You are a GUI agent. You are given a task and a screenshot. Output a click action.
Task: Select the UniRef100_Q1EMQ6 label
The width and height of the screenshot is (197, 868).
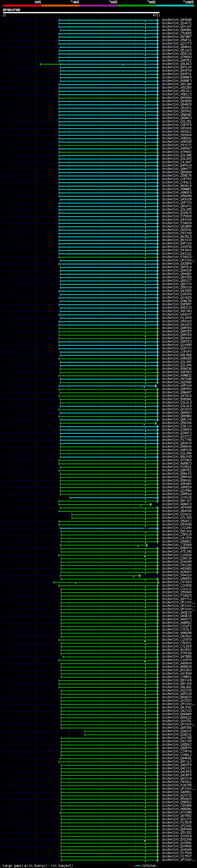click(177, 382)
